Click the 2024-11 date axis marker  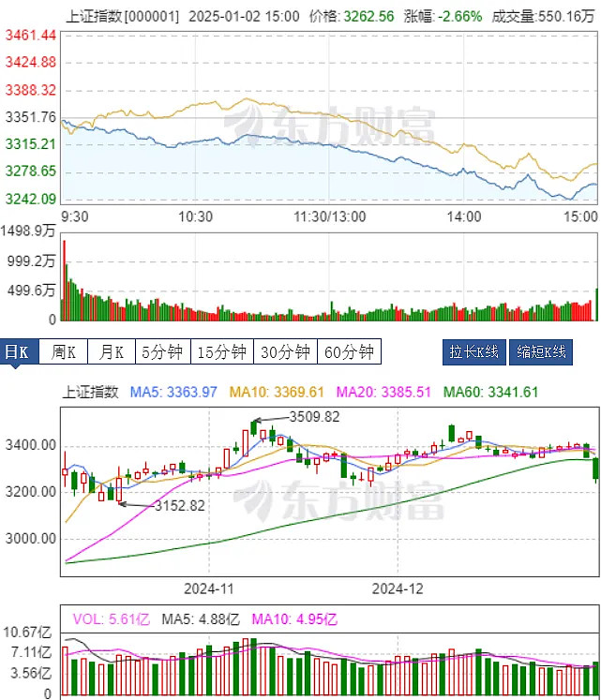(209, 588)
